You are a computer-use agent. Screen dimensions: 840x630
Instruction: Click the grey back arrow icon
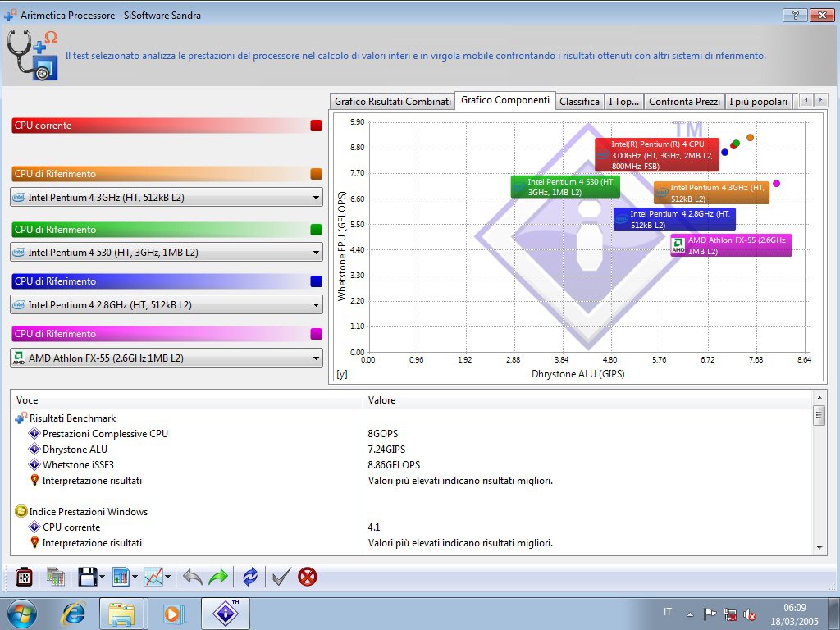click(x=192, y=577)
